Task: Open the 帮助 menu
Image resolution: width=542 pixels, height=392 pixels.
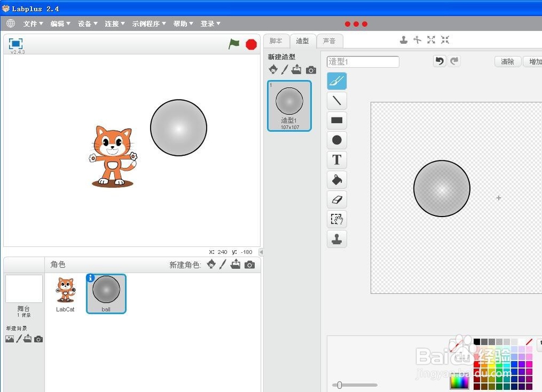Action: coord(183,23)
